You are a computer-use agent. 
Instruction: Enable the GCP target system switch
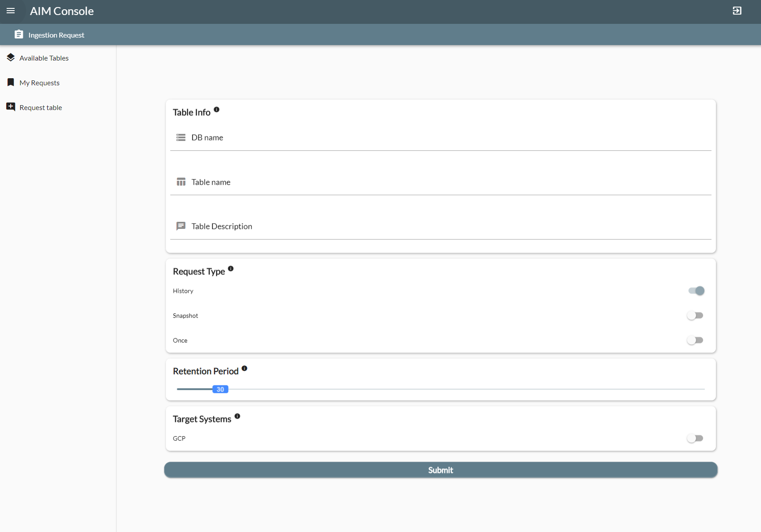[x=695, y=438]
